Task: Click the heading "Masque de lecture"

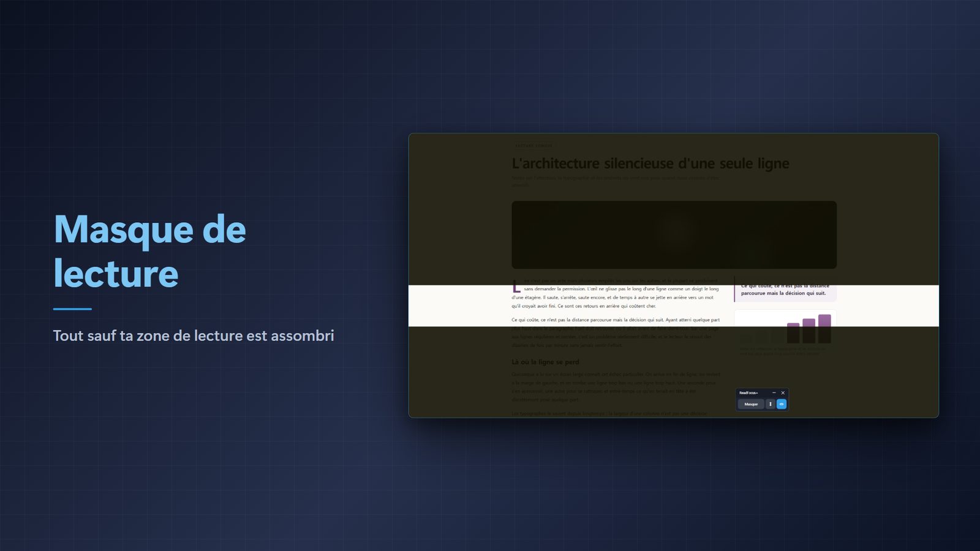Action: click(x=150, y=251)
